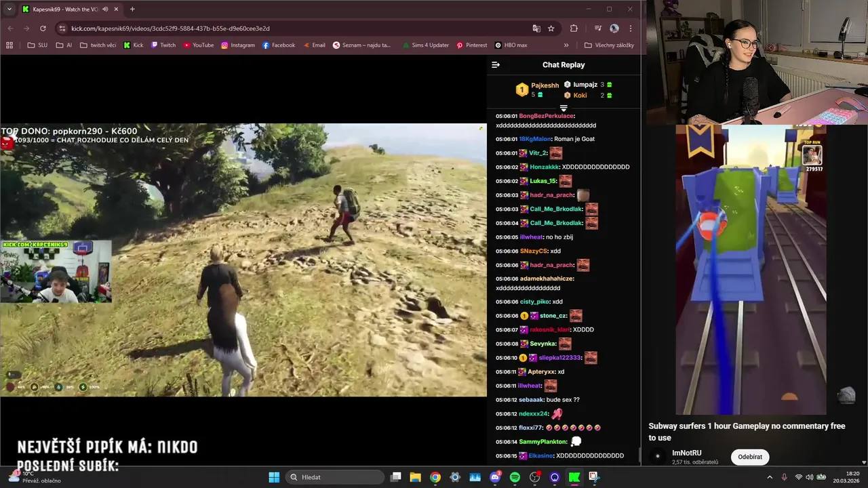Open the SLU bookmarks folder
The width and height of the screenshot is (868, 488).
click(37, 45)
